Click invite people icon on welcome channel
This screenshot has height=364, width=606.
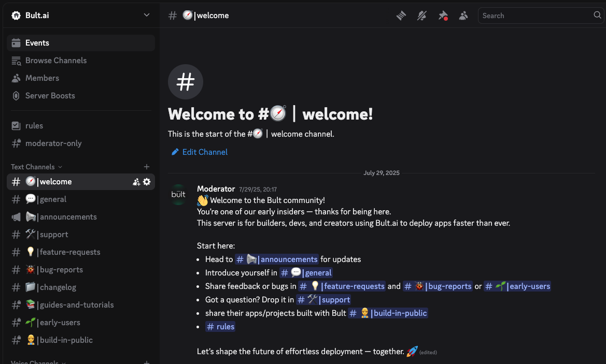click(136, 182)
